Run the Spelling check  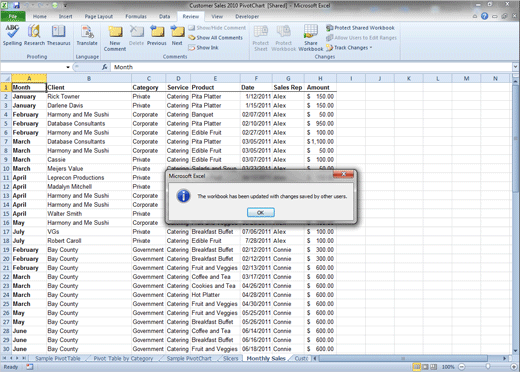pyautogui.click(x=12, y=35)
